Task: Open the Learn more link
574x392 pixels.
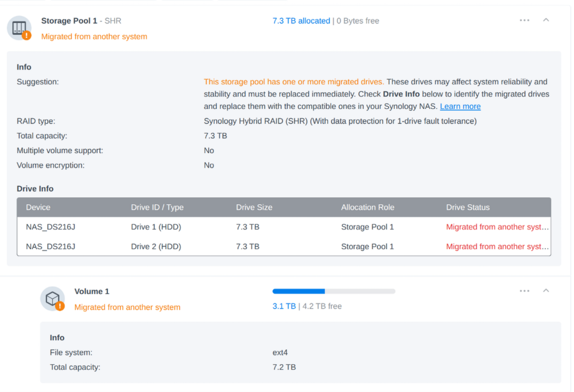Action: (x=460, y=107)
